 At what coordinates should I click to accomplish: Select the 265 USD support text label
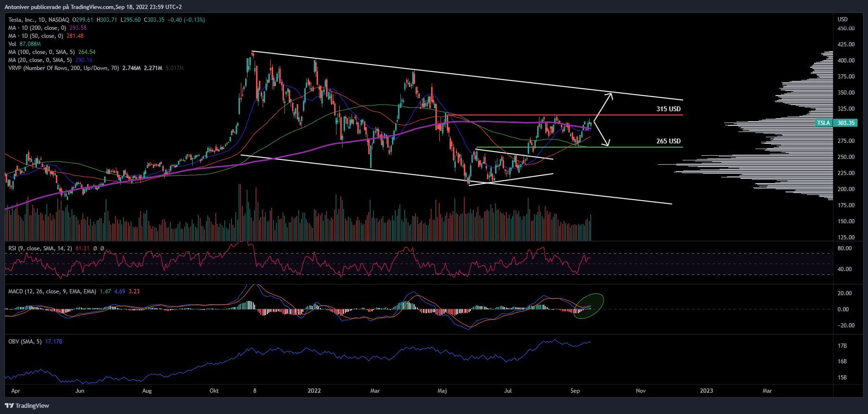(668, 141)
